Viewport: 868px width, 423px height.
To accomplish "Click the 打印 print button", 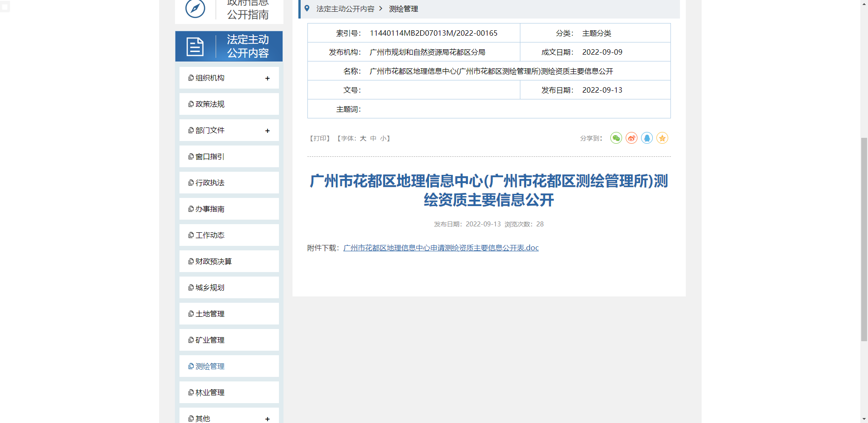I will [320, 138].
